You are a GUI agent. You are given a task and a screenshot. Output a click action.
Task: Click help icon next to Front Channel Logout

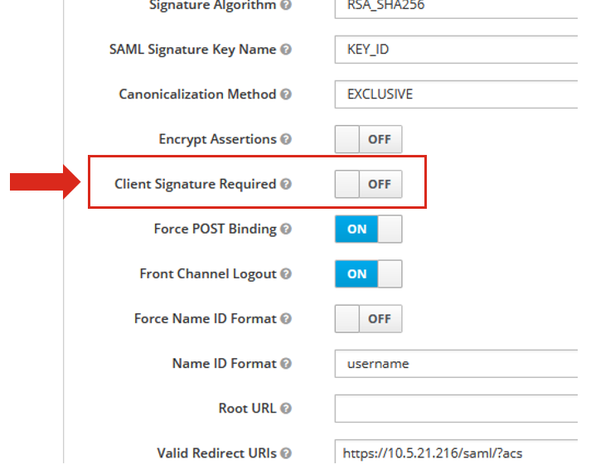pyautogui.click(x=286, y=274)
